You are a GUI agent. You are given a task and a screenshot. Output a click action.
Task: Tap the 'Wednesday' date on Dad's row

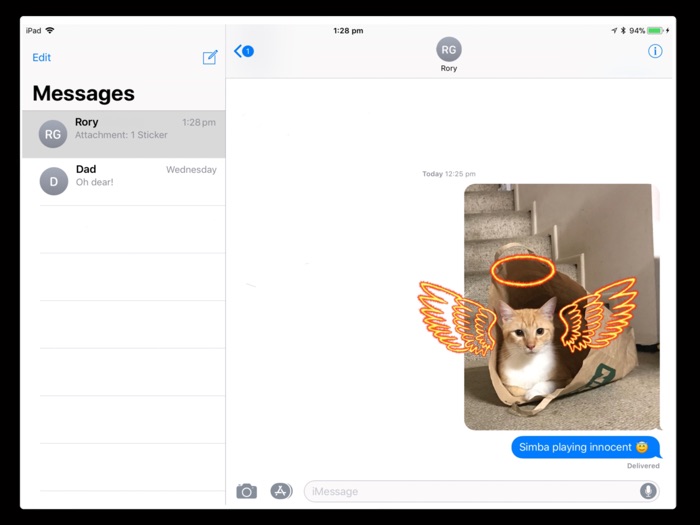(191, 170)
